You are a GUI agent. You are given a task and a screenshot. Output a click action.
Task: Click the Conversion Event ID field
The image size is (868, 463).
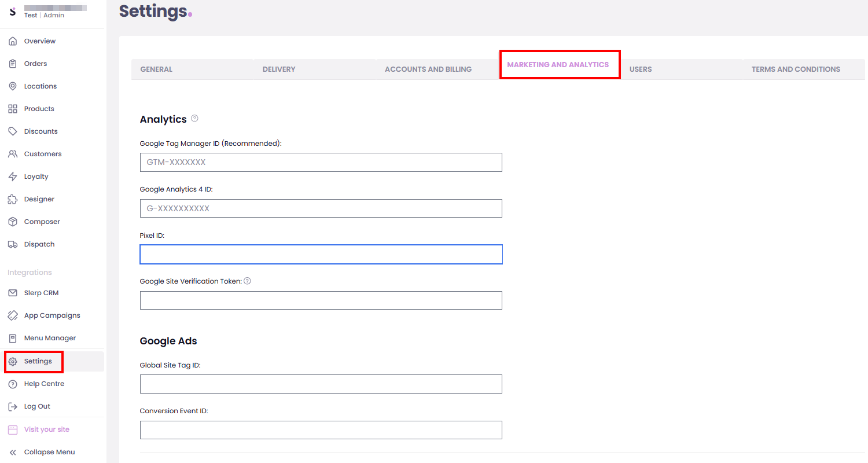(321, 430)
